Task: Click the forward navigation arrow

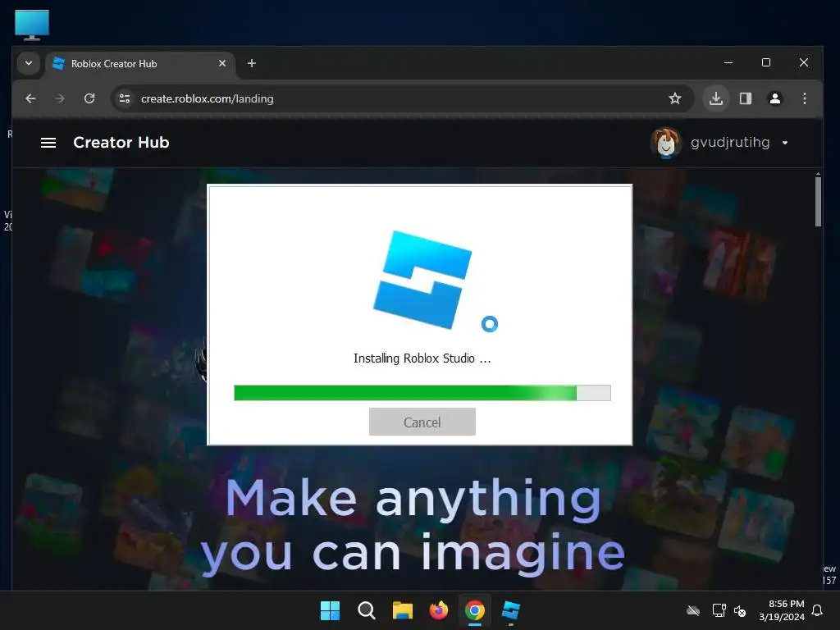Action: [x=59, y=98]
